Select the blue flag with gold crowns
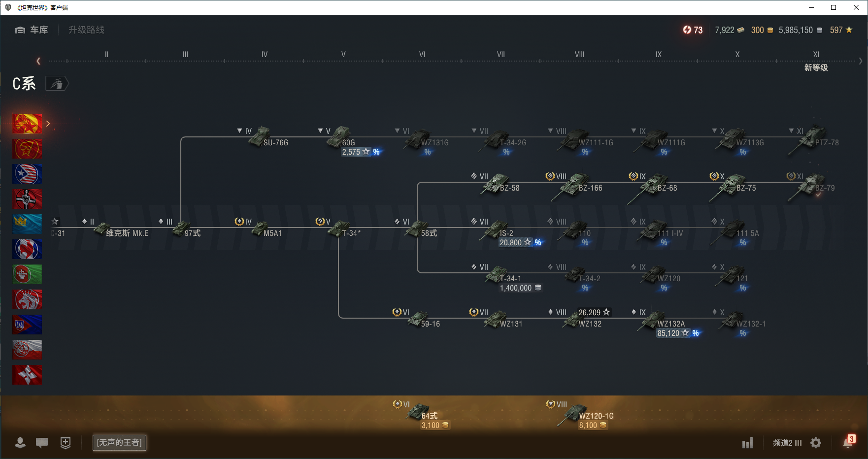 27,224
